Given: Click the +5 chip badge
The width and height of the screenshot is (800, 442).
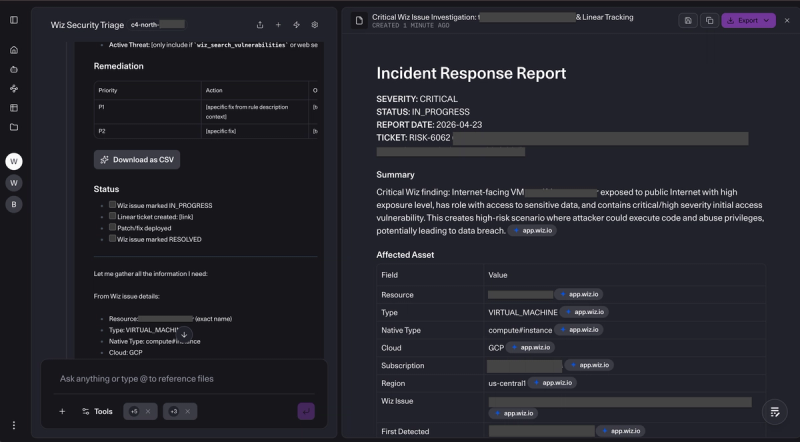Looking at the screenshot, I should tap(134, 411).
